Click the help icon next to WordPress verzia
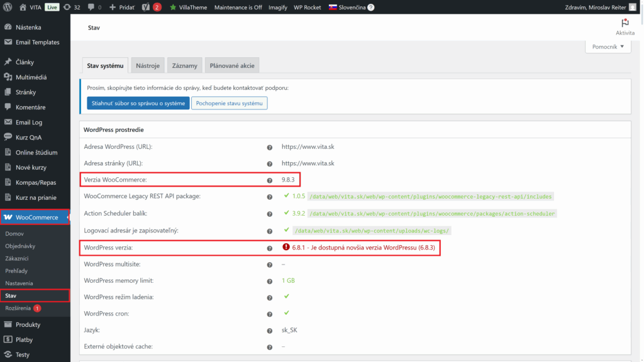 269,248
